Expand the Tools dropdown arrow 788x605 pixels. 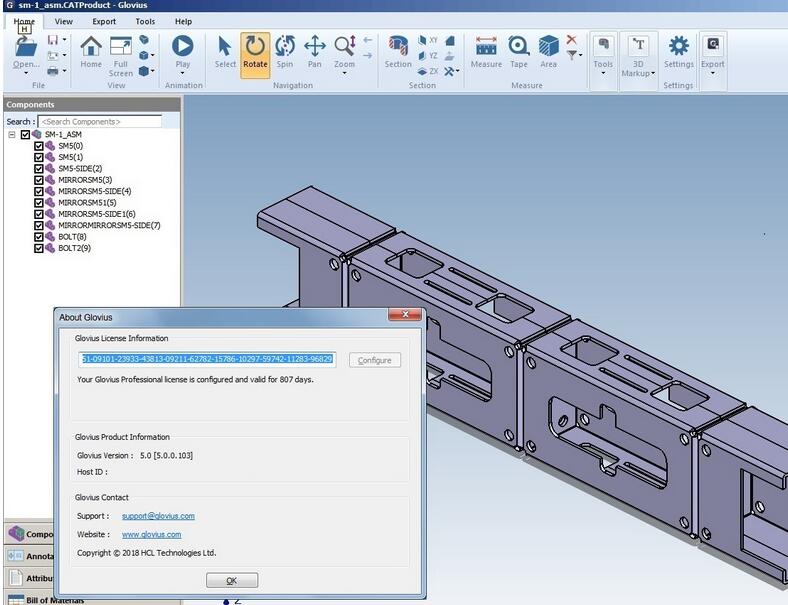pyautogui.click(x=603, y=73)
